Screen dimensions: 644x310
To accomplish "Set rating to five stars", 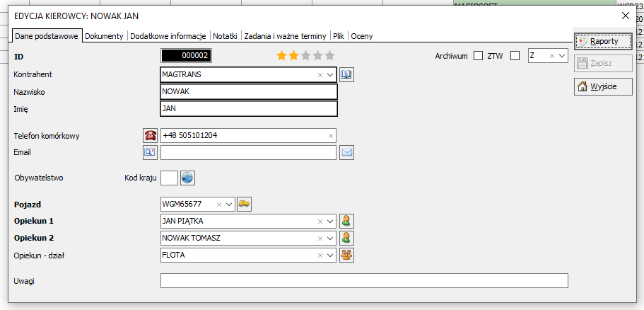I will pos(329,55).
